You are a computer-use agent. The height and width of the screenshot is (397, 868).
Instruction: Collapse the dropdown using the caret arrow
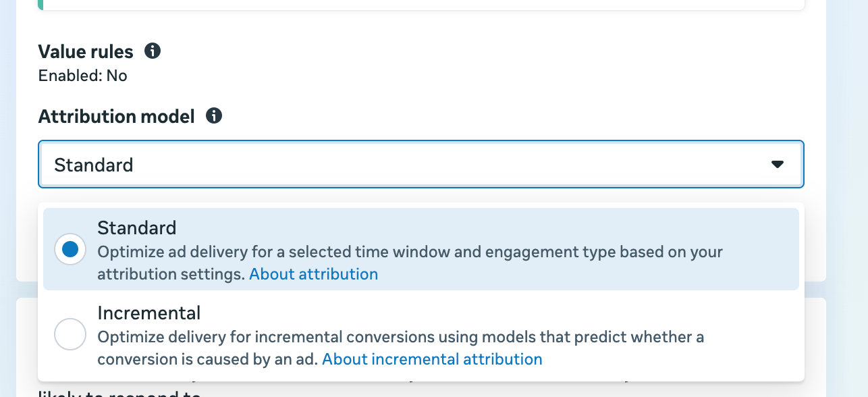[778, 164]
